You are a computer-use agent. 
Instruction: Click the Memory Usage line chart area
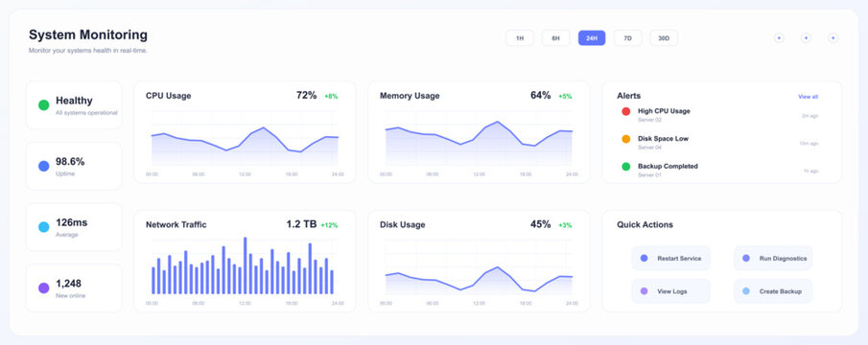tap(479, 138)
